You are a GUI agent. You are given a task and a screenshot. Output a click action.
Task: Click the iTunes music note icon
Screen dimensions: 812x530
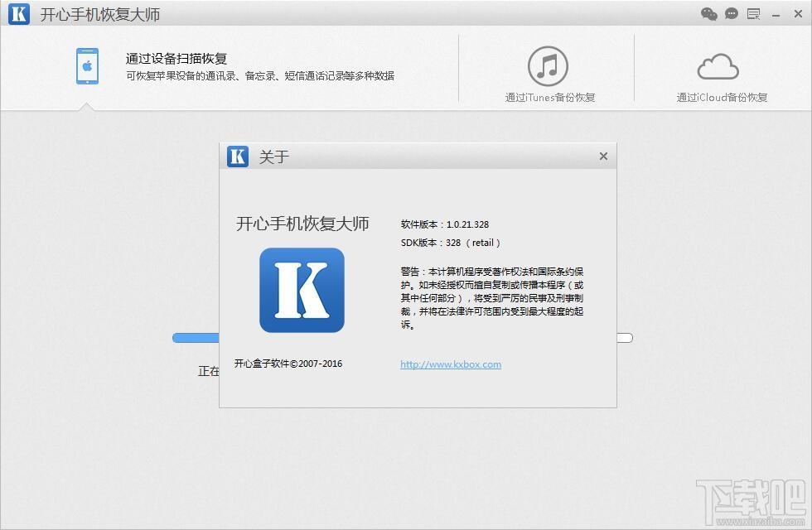[x=548, y=66]
